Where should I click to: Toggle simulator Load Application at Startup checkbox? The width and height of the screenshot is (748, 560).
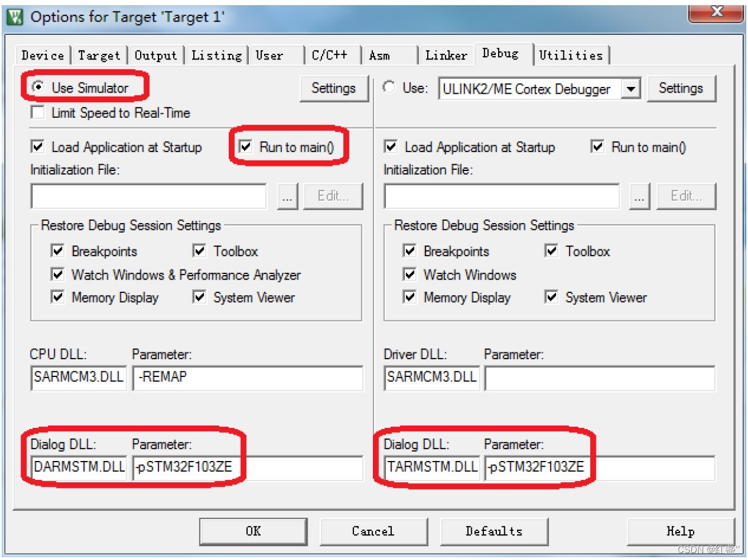38,146
